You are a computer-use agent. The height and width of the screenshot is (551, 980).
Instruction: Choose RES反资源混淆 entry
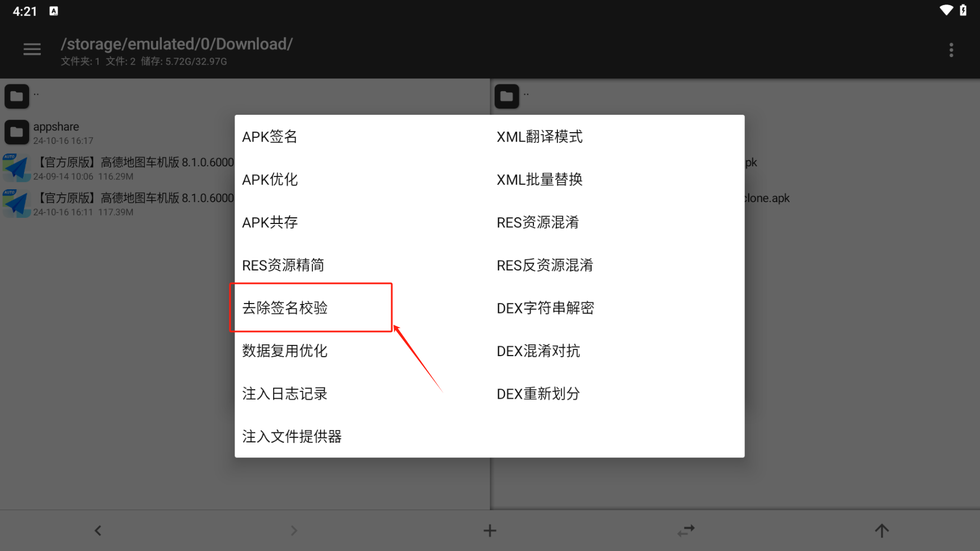[545, 265]
